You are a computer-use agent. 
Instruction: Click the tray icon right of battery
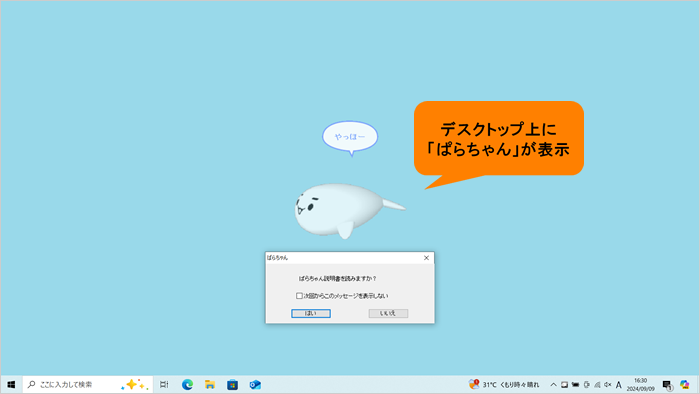pyautogui.click(x=587, y=384)
